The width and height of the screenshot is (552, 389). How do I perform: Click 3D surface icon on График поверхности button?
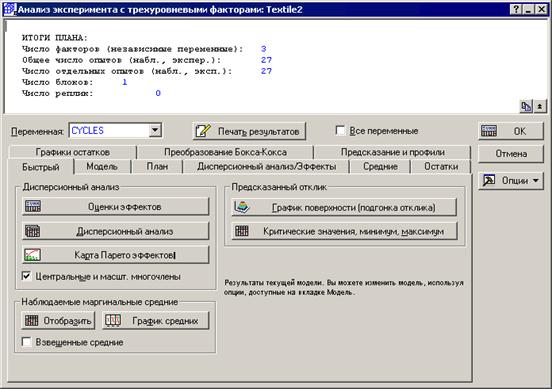pyautogui.click(x=242, y=207)
